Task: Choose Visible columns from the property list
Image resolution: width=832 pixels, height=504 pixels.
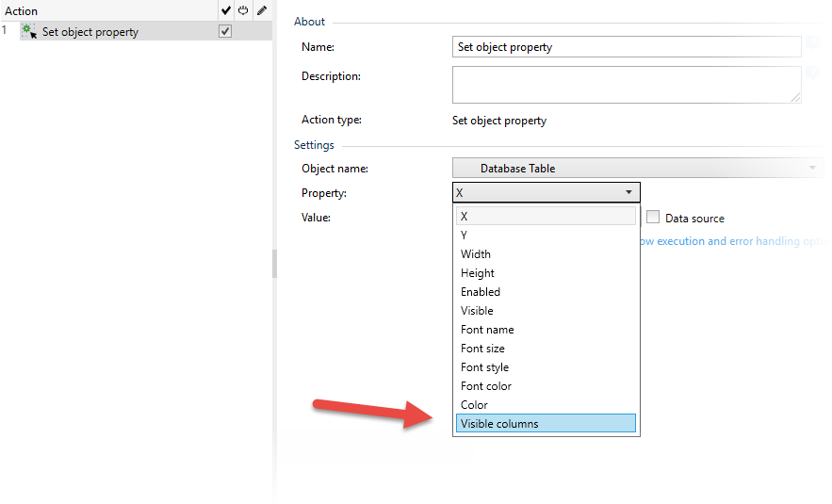Action: (546, 424)
